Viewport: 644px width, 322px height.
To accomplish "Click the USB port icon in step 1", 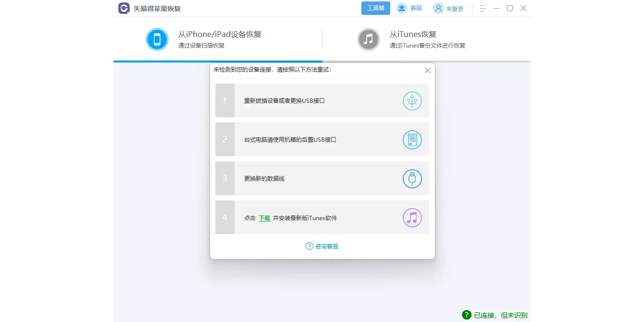I will (412, 100).
